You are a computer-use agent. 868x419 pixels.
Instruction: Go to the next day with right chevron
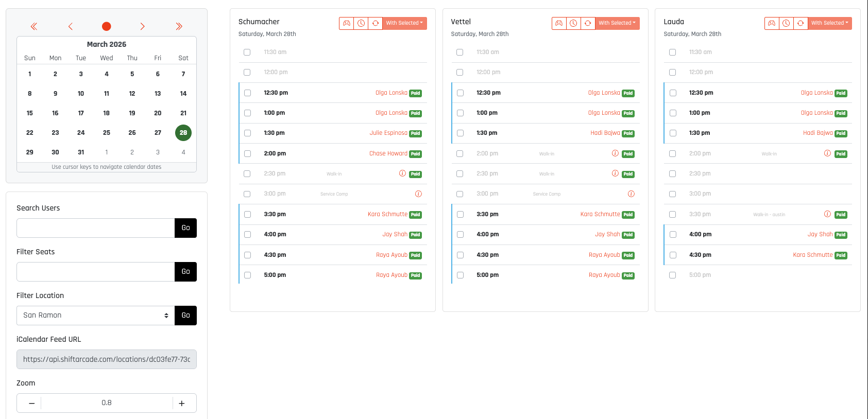143,26
